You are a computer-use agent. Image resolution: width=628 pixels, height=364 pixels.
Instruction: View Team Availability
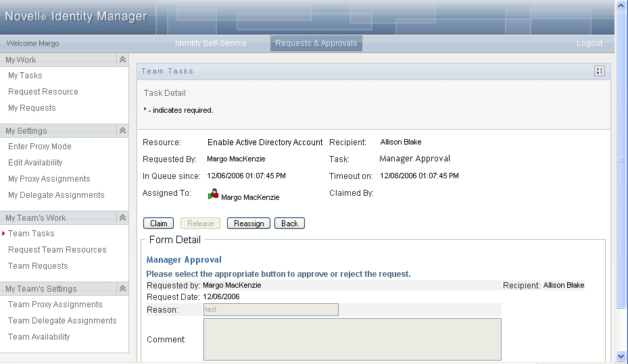pyautogui.click(x=39, y=337)
